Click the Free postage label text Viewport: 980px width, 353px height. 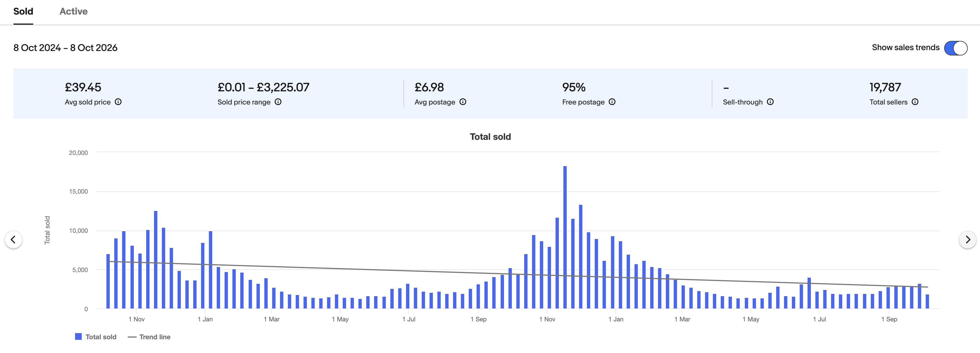583,102
